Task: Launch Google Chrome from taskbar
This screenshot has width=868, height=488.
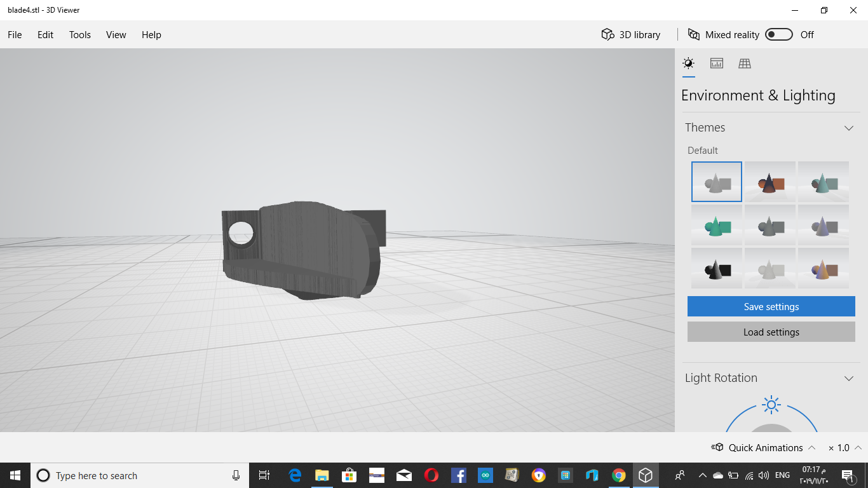Action: coord(619,475)
